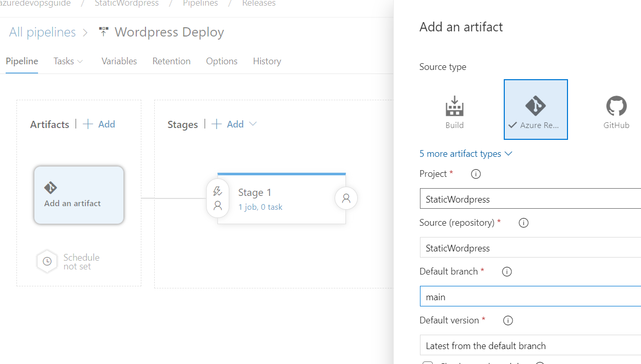Viewport: 641px width, 364px height.
Task: Click the plus Add button in Stages
Action: click(x=228, y=124)
